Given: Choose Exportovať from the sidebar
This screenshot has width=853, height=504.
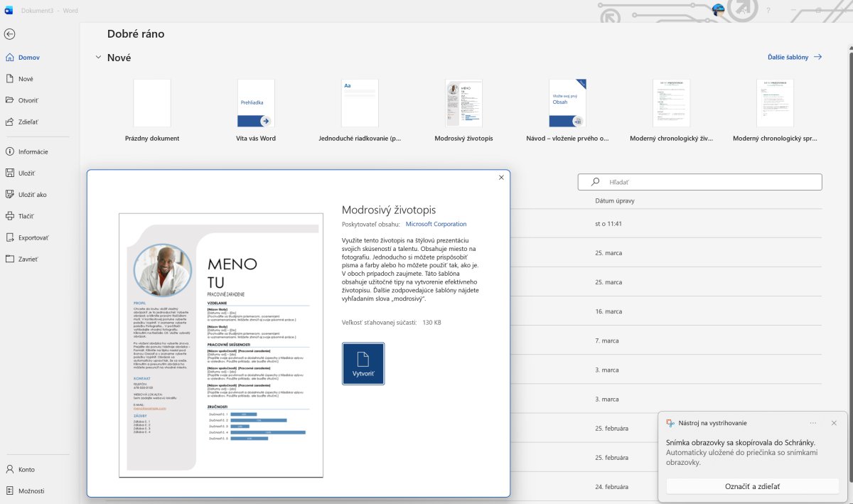Looking at the screenshot, I should [x=33, y=237].
